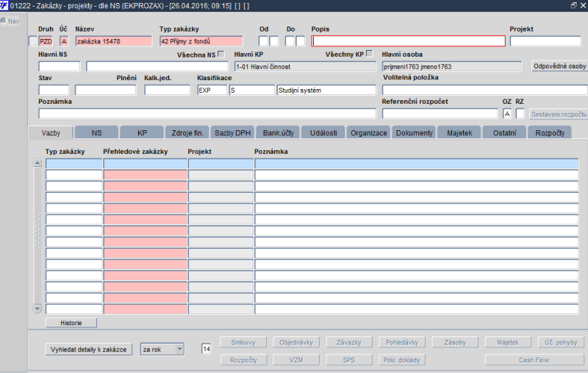Click the Úč. pohyby button
The image size is (588, 373).
click(561, 342)
